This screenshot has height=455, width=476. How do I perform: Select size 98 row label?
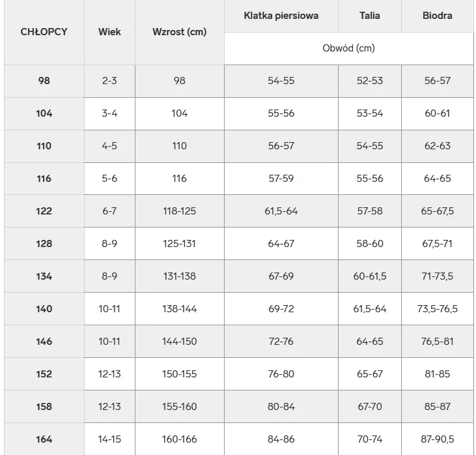[44, 81]
